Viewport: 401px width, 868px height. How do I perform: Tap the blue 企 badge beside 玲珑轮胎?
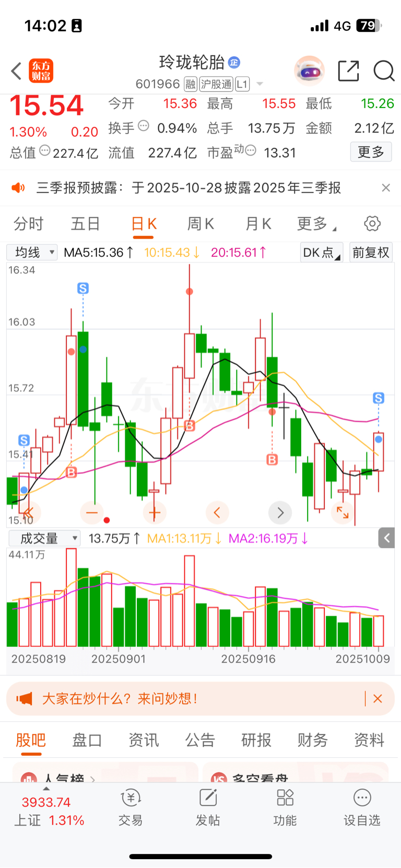234,63
